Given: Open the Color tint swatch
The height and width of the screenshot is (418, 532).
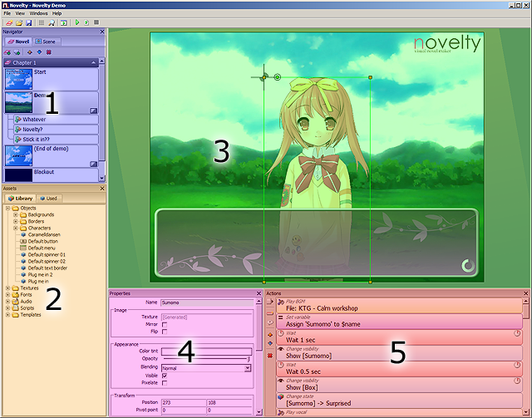Looking at the screenshot, I should pos(207,352).
